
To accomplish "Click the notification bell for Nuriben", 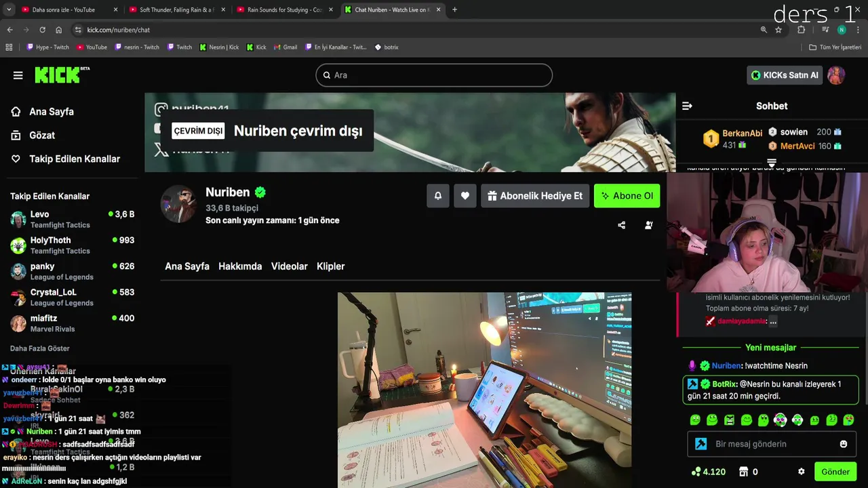I will (438, 196).
